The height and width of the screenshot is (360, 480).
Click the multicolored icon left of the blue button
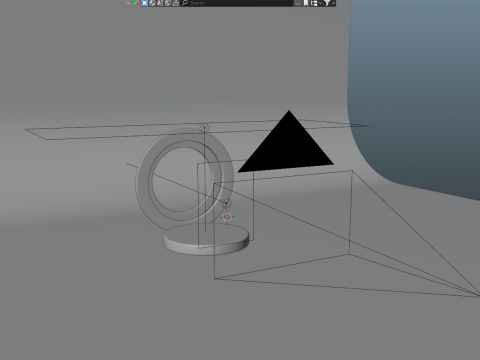(x=135, y=3)
